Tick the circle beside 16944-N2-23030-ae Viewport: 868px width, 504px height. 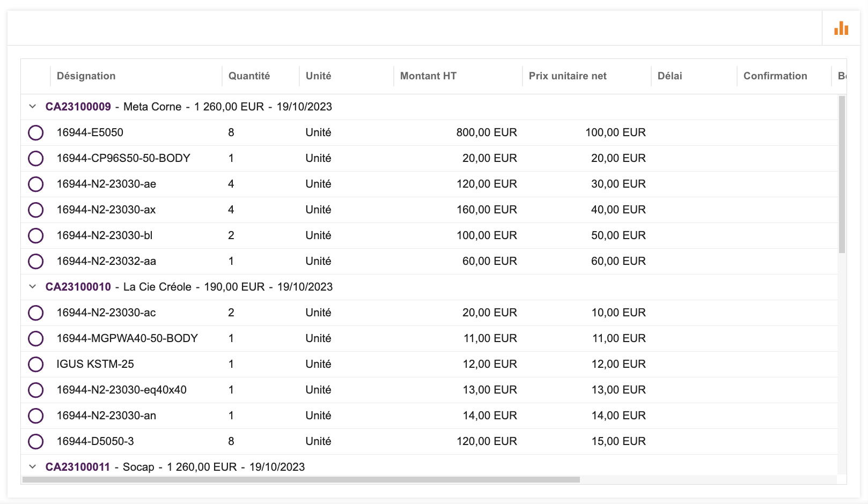pos(36,184)
